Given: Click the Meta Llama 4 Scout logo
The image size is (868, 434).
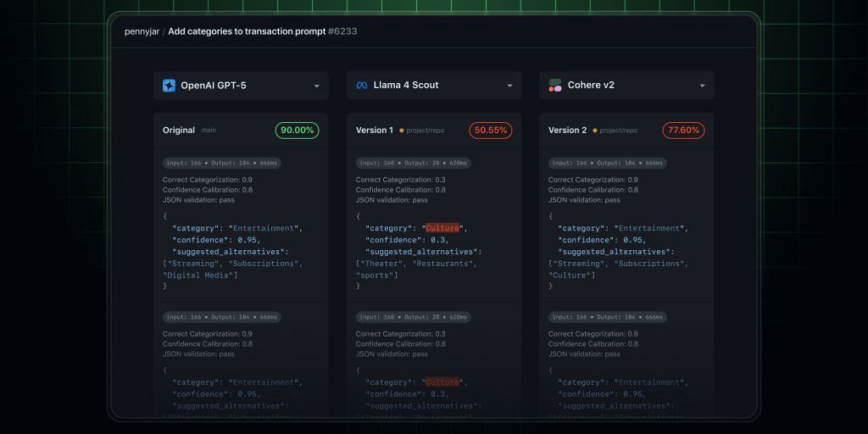Looking at the screenshot, I should click(362, 86).
